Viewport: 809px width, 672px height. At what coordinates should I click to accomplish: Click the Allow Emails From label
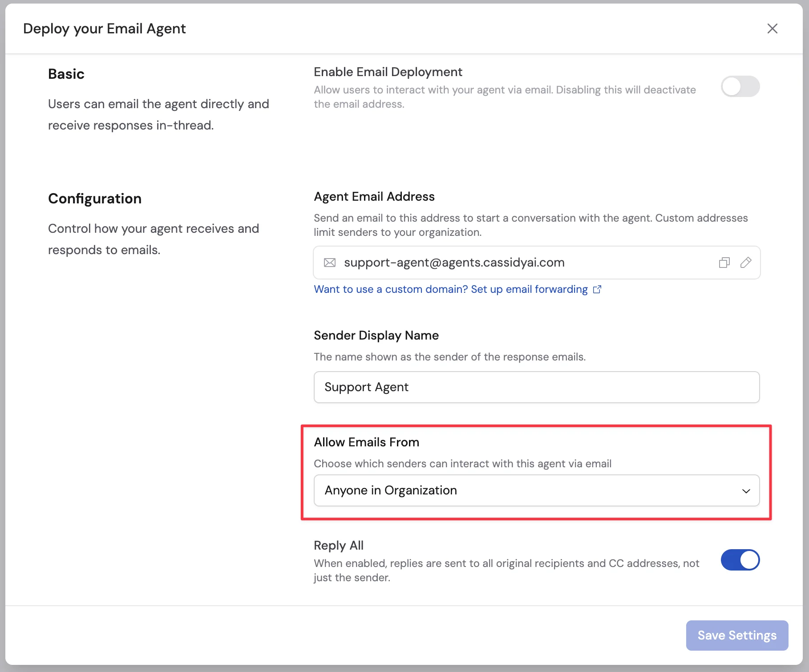(x=367, y=442)
